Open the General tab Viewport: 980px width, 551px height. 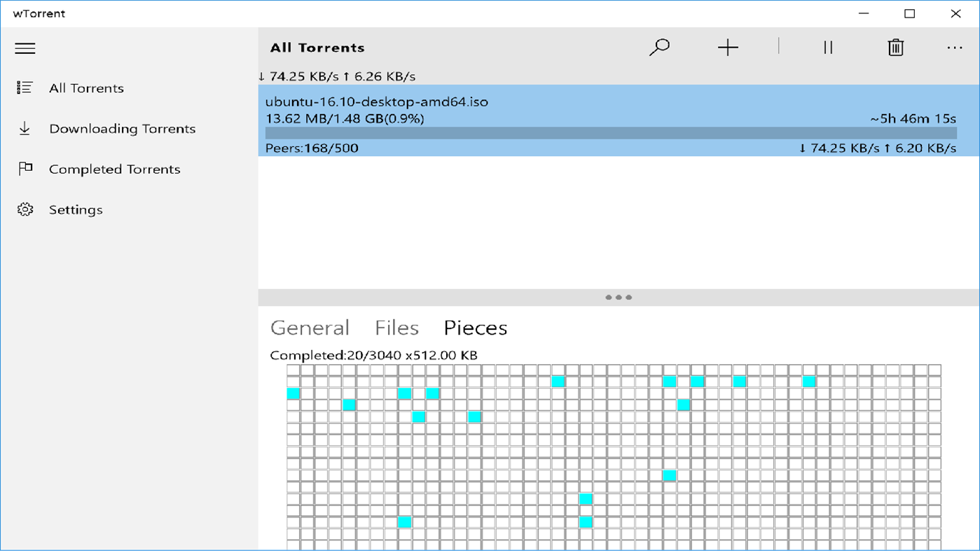[310, 328]
